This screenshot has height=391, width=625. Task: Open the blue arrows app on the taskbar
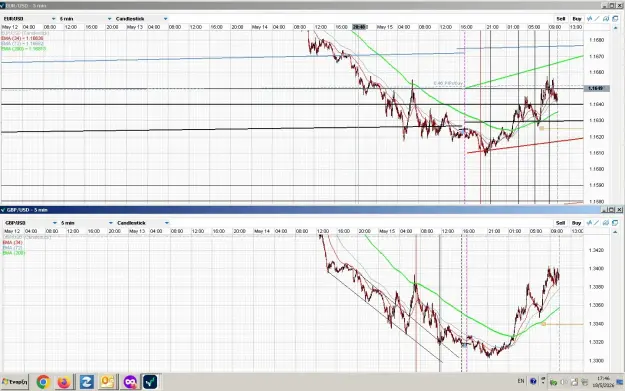[86, 382]
